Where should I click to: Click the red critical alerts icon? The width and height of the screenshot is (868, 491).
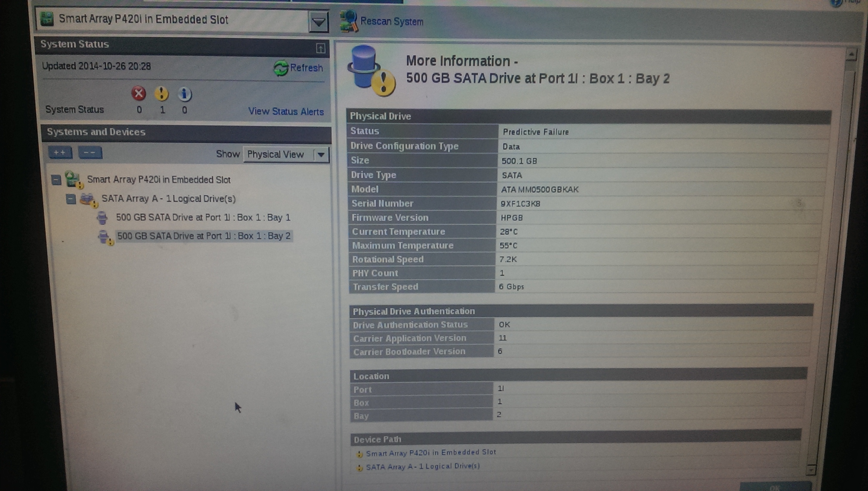(x=139, y=93)
